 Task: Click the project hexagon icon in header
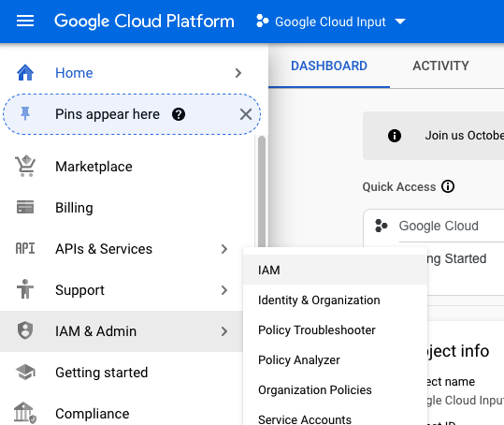pyautogui.click(x=262, y=22)
